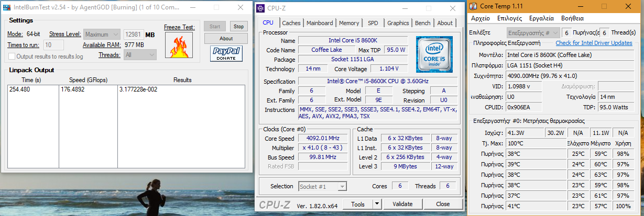Click the 3.177228e-002 result value
644x216 pixels.
click(x=138, y=89)
